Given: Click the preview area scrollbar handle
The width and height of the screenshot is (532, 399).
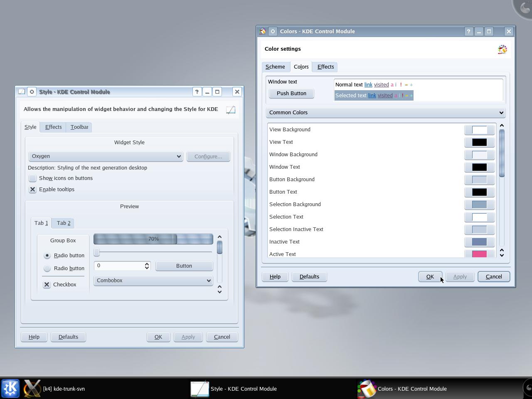Looking at the screenshot, I should click(219, 247).
